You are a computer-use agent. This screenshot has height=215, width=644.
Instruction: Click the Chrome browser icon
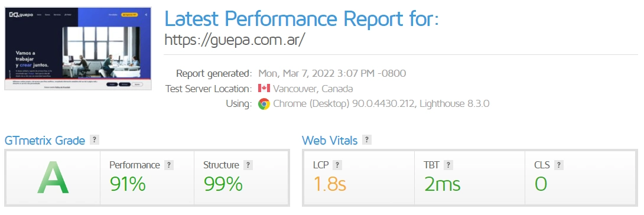click(x=264, y=104)
